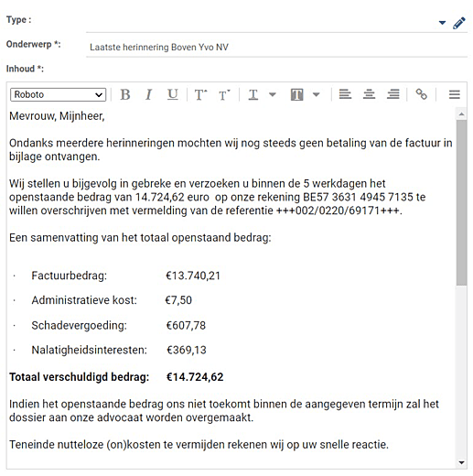Open the background color dropdown arrow

317,94
